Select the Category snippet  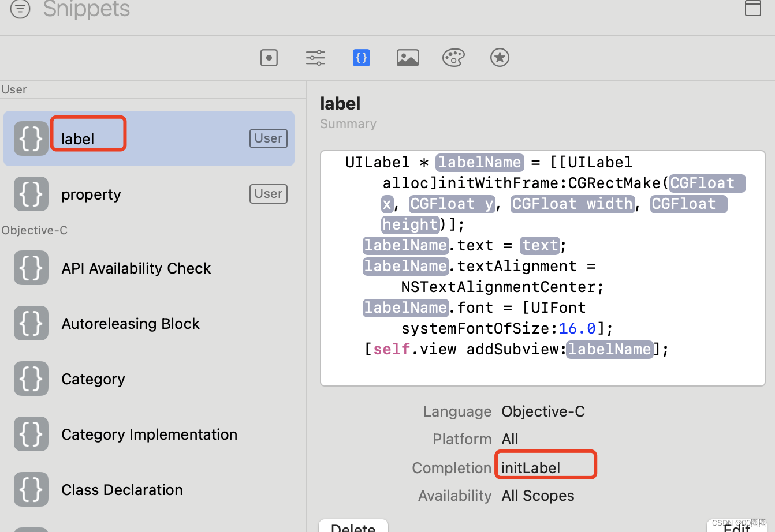(x=93, y=379)
